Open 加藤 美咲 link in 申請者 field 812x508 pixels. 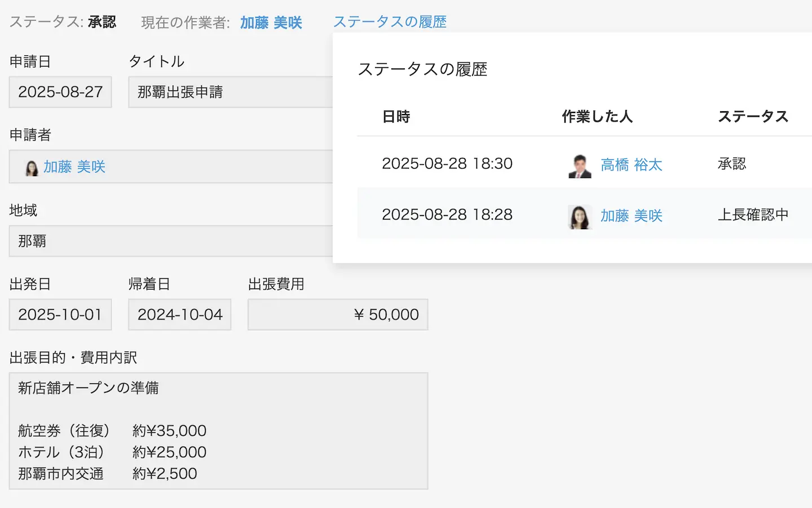[x=74, y=167]
